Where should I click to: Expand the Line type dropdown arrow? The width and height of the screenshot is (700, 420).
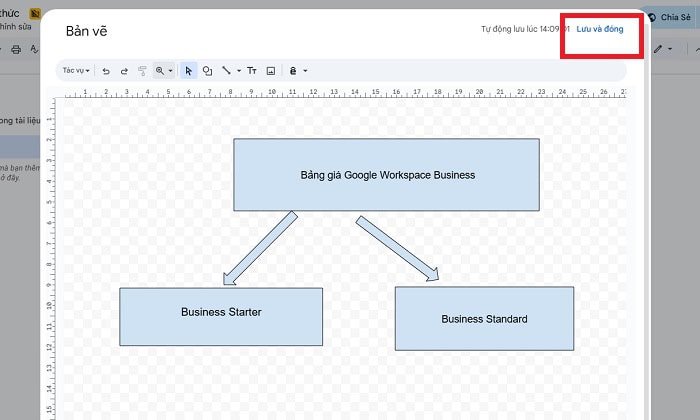(238, 71)
